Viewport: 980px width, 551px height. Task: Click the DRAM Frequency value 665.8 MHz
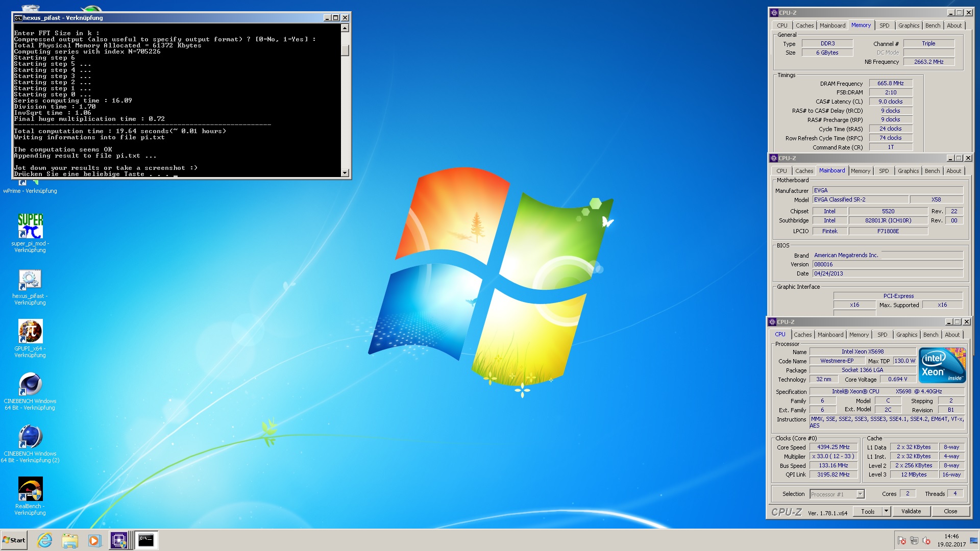coord(891,83)
